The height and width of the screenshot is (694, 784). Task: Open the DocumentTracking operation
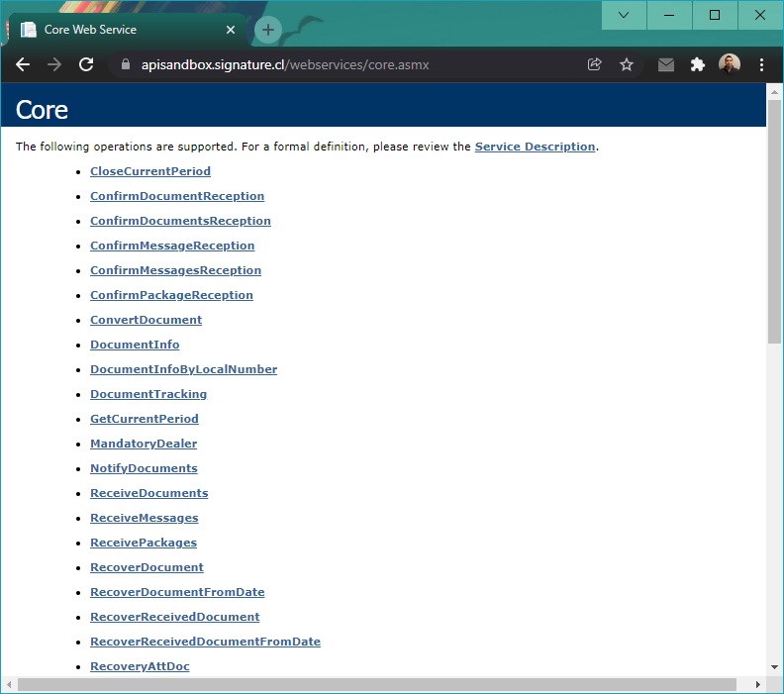pyautogui.click(x=148, y=394)
